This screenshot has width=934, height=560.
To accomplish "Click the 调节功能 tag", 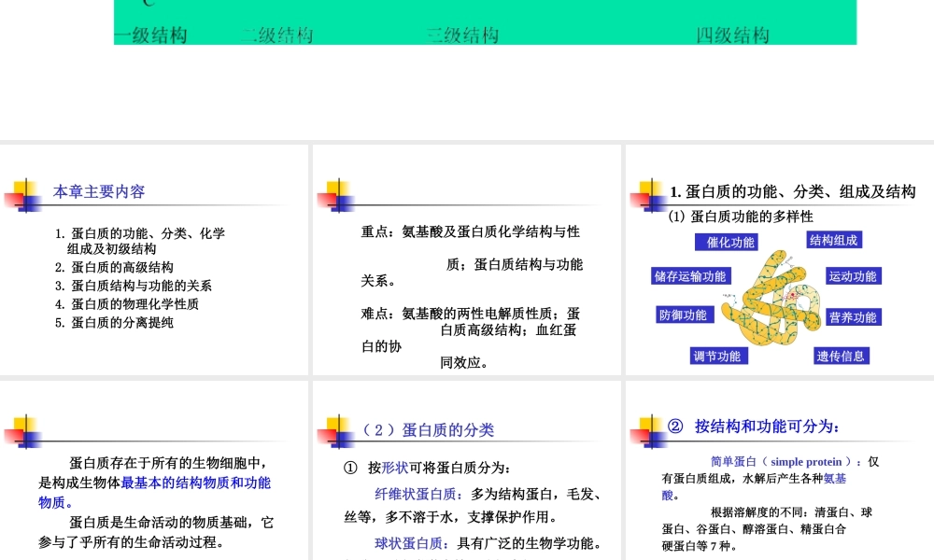I will [718, 356].
